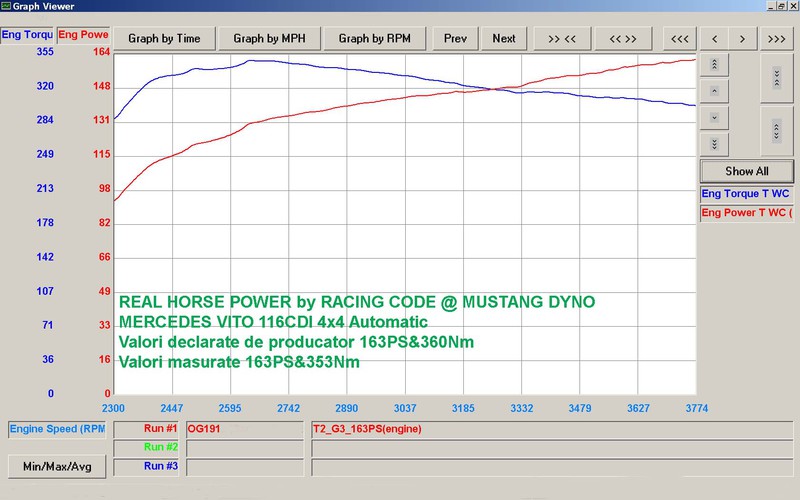Image resolution: width=800 pixels, height=500 pixels.
Task: Select Graph by RPM
Action: tap(374, 39)
